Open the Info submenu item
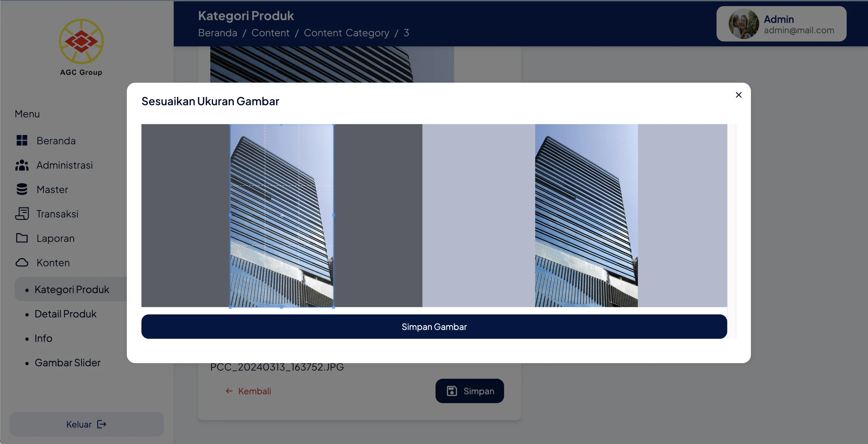The image size is (868, 444). coord(43,338)
